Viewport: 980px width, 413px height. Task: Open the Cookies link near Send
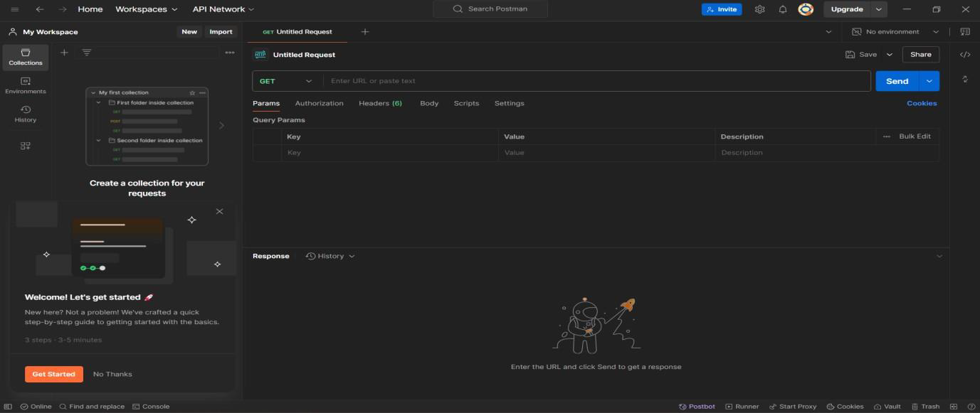[x=922, y=103]
